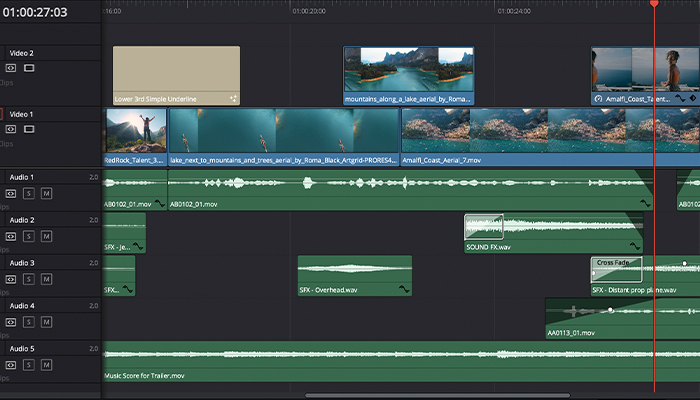This screenshot has width=700, height=400.
Task: Toggle auto select on Audio 5 track
Action: click(x=11, y=365)
